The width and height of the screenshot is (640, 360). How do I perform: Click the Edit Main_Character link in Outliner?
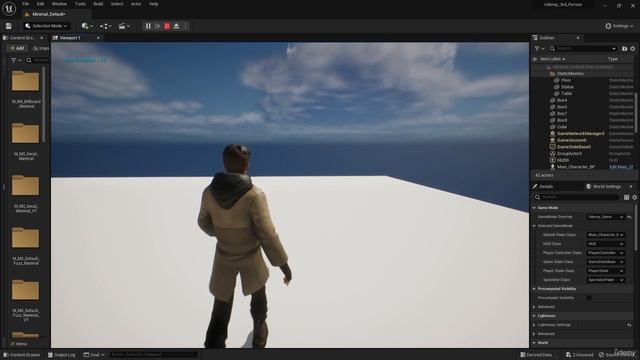coord(622,167)
